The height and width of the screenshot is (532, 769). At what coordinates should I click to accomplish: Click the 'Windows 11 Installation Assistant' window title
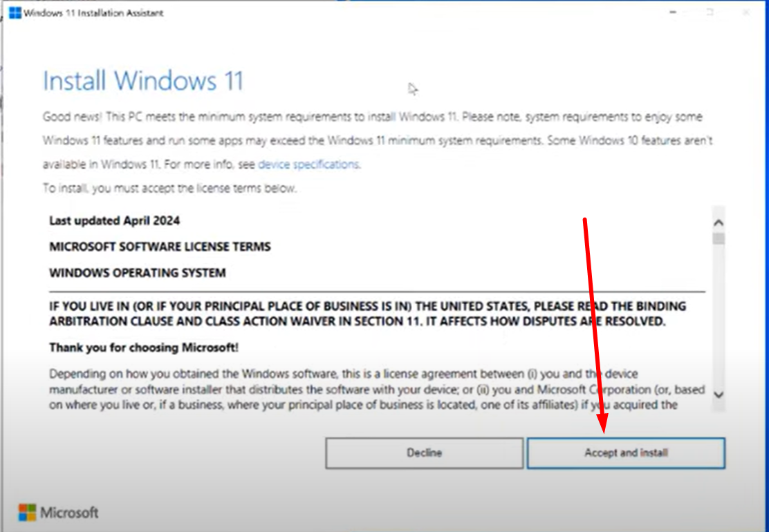[x=93, y=12]
